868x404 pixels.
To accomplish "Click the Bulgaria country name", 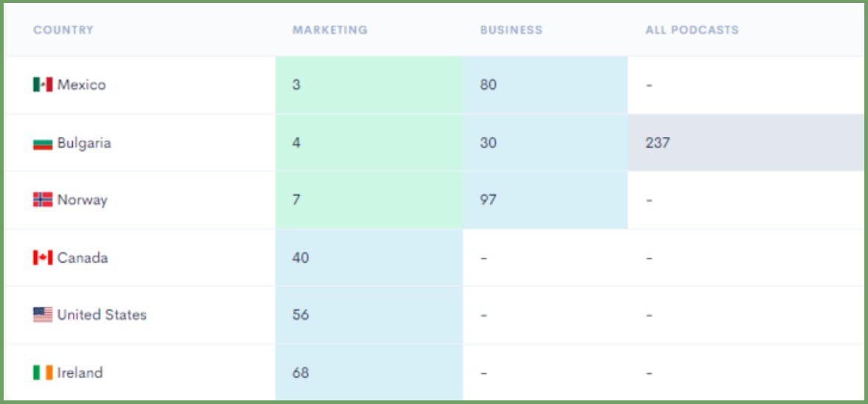I will tap(84, 143).
